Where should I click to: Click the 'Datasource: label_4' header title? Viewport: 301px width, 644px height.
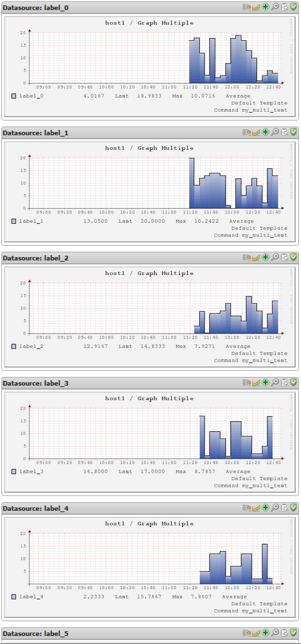(x=35, y=509)
